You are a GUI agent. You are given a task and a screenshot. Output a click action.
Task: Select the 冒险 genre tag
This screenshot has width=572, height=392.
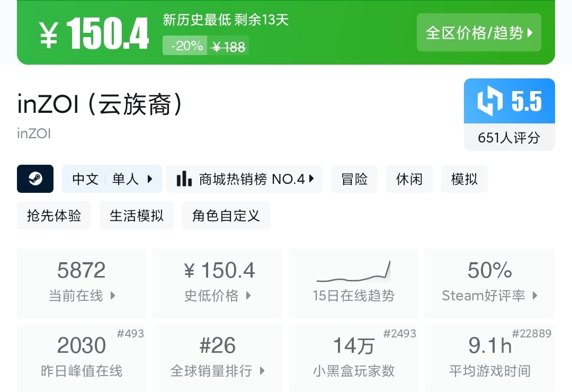point(354,179)
